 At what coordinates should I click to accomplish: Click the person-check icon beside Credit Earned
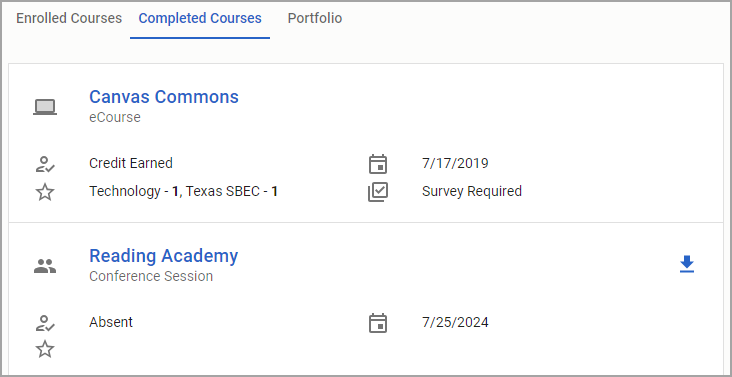tap(45, 164)
